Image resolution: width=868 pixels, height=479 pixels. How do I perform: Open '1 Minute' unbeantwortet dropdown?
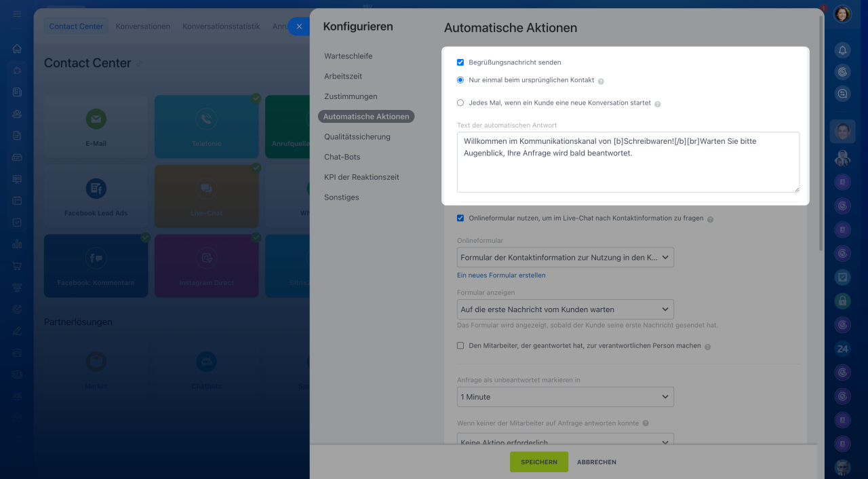click(x=566, y=397)
